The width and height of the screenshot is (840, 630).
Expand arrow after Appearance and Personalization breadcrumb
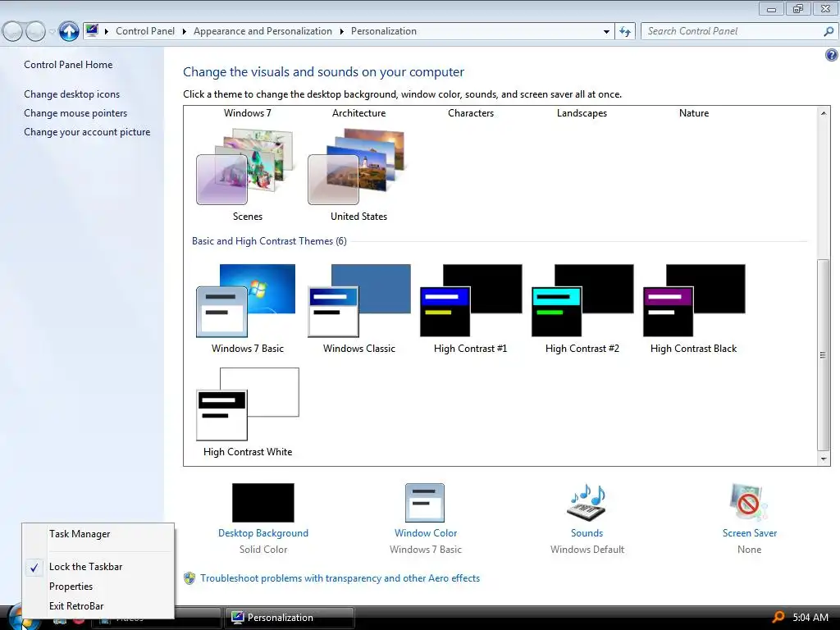click(x=342, y=31)
